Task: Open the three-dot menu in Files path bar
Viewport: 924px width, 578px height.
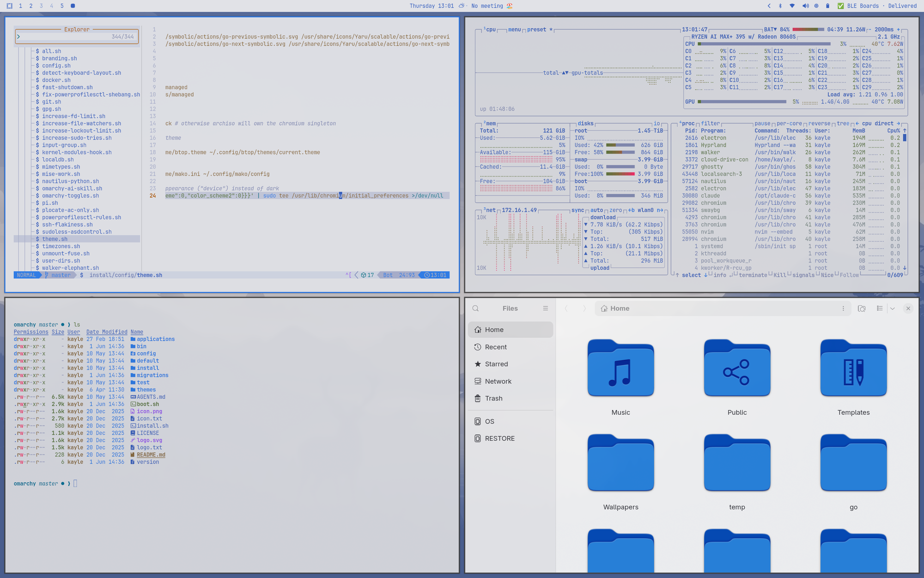Action: click(x=843, y=308)
